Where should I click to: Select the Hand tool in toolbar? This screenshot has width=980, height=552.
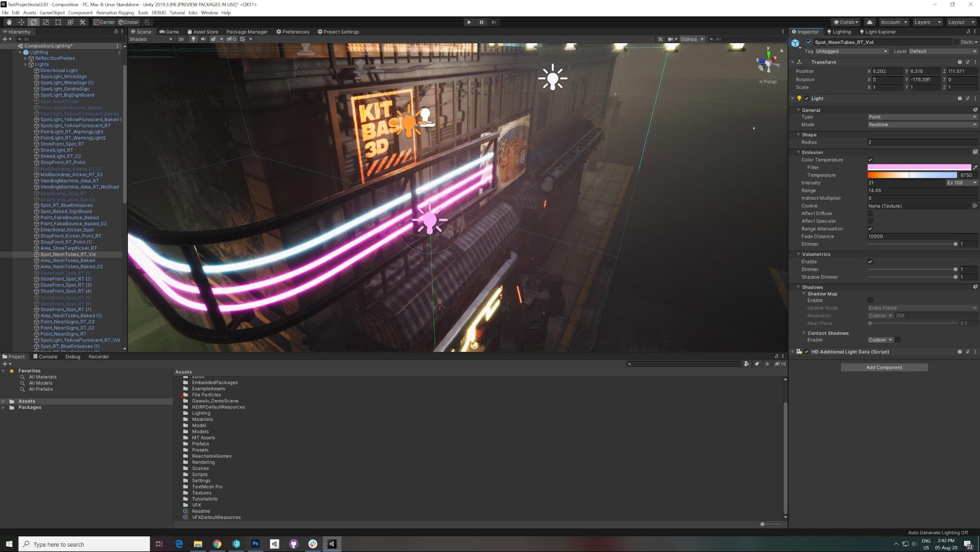tap(9, 22)
